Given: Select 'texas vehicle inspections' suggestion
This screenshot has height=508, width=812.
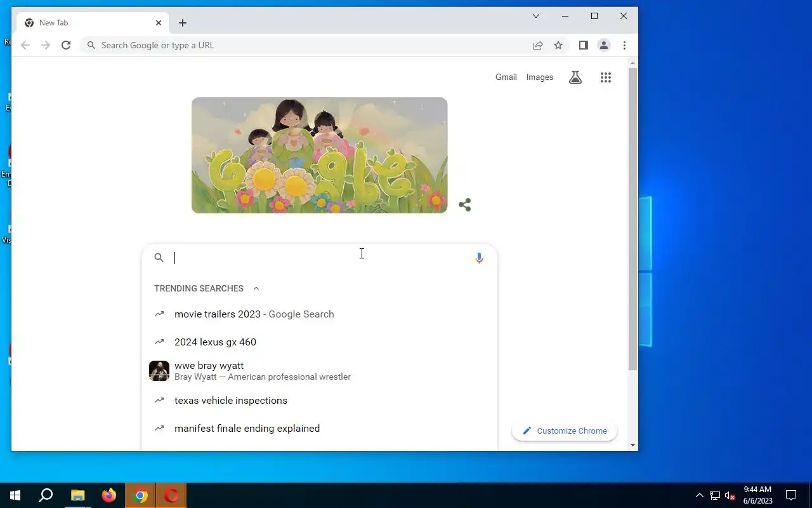Looking at the screenshot, I should (x=320, y=401).
